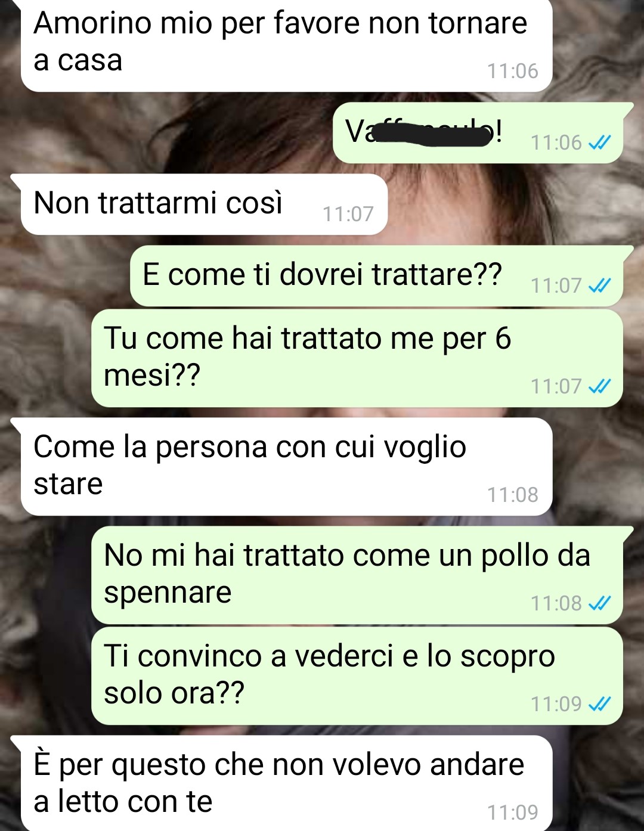Click blue double-check on 'E come ti dovrei trattare??'
This screenshot has width=644, height=831.
click(x=599, y=286)
